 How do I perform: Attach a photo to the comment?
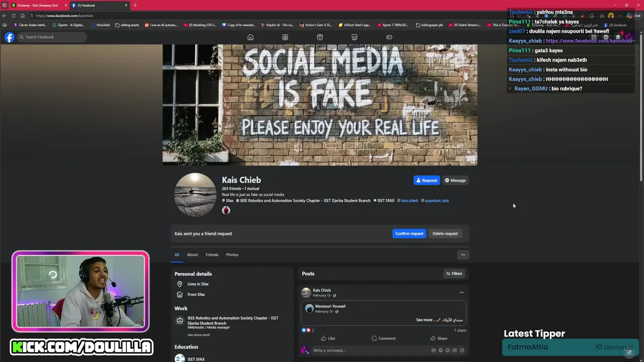(x=448, y=350)
